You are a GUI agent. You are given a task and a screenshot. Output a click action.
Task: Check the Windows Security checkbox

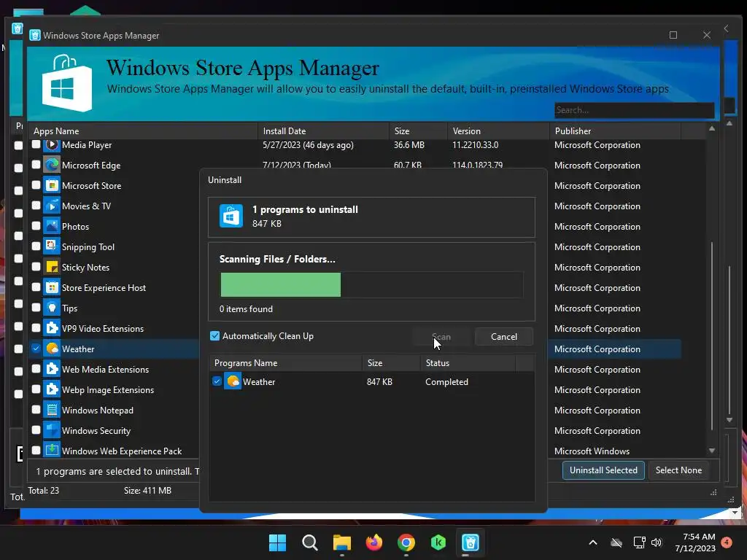(x=36, y=430)
